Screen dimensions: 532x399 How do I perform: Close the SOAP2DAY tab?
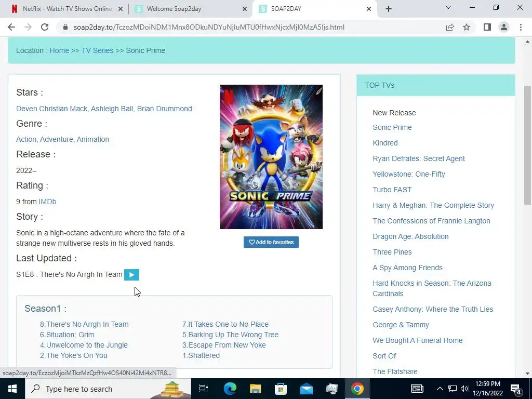(369, 9)
